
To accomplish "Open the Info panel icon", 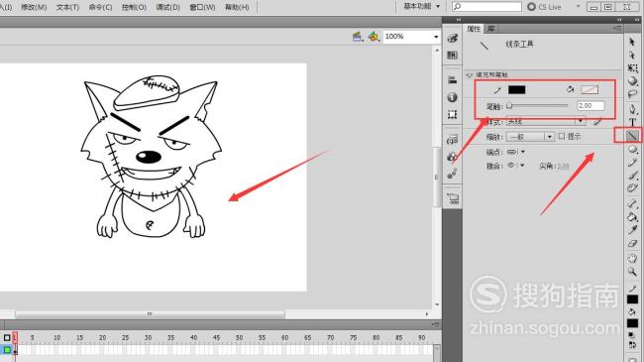I will point(452,97).
